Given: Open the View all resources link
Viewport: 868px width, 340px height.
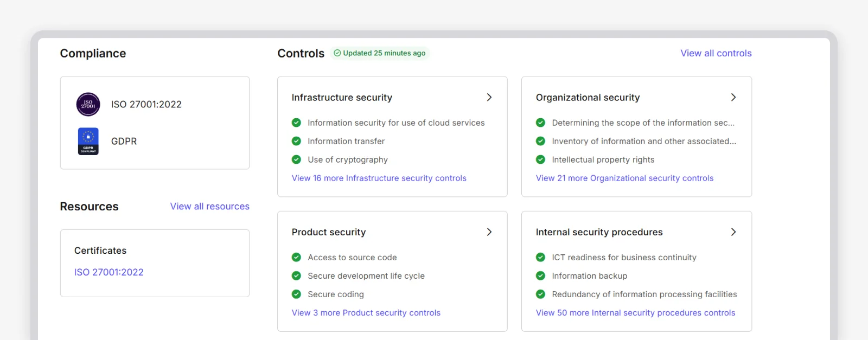Looking at the screenshot, I should [x=209, y=206].
